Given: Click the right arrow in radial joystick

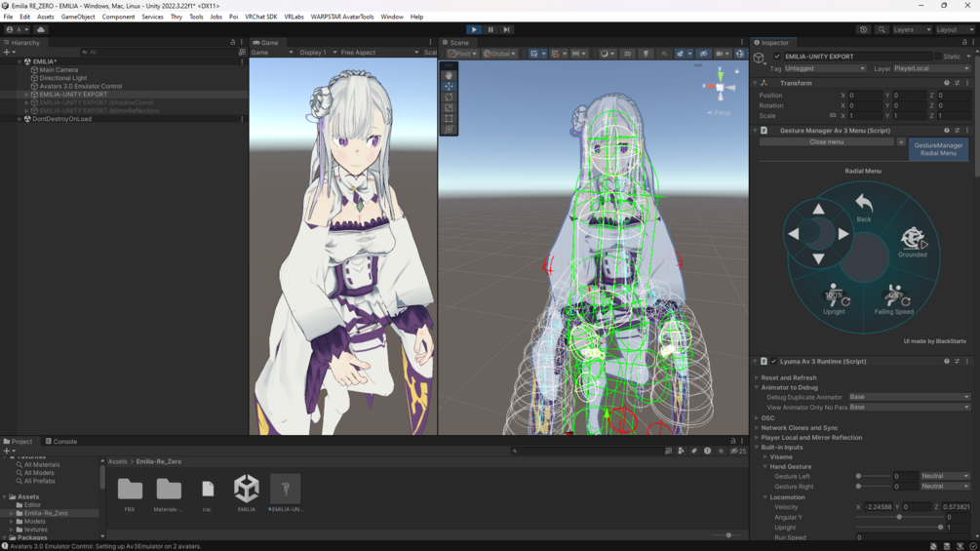Looking at the screenshot, I should tap(843, 234).
